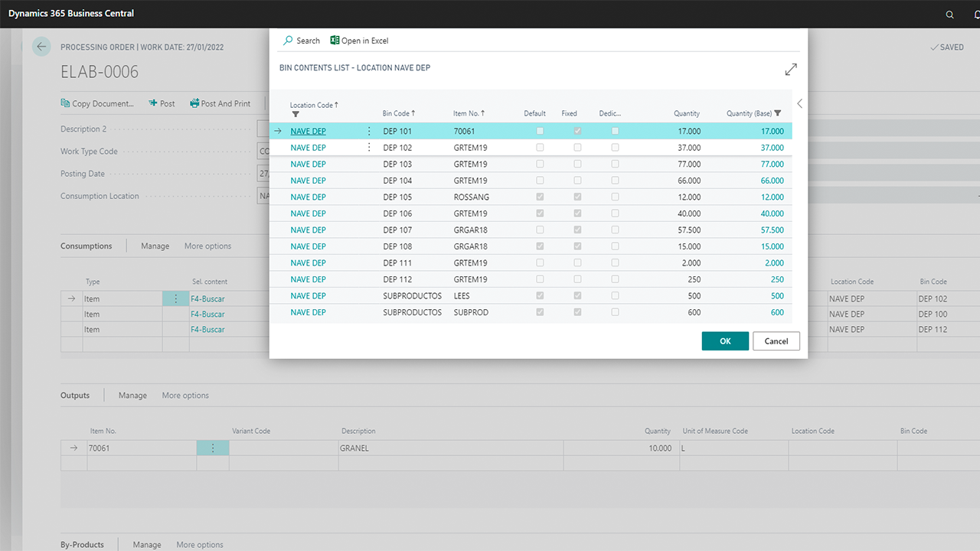
Task: Click the Item No. cell 70061 in Outputs
Action: pyautogui.click(x=142, y=448)
